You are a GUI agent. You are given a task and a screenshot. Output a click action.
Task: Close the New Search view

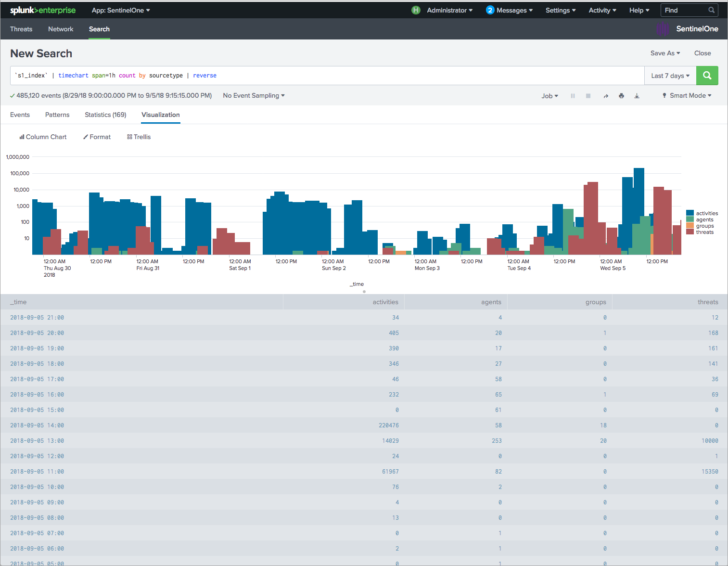tap(702, 53)
